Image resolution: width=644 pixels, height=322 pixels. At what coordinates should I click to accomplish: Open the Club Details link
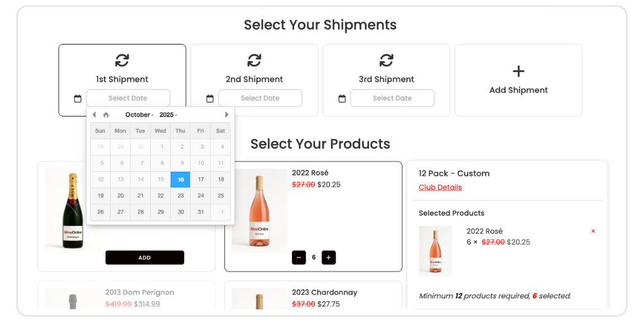(440, 188)
